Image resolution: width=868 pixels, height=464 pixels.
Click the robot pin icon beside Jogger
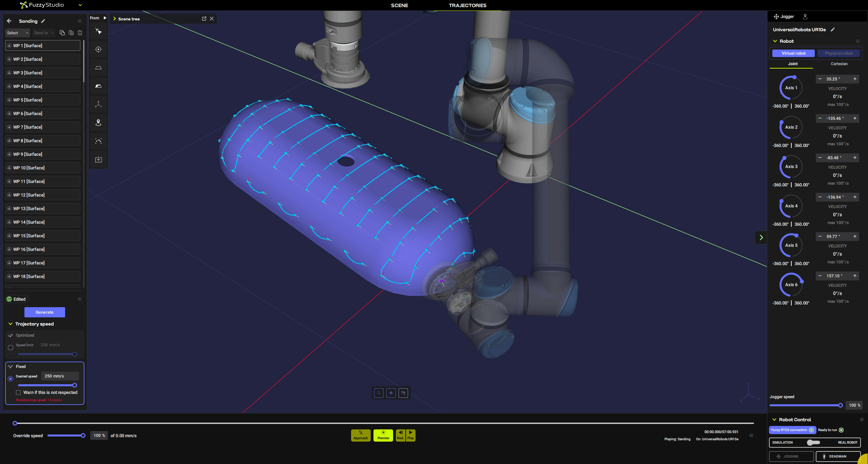coord(805,16)
